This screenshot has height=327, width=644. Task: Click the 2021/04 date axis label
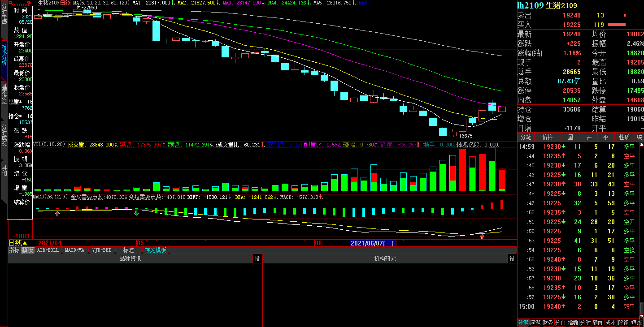point(50,243)
